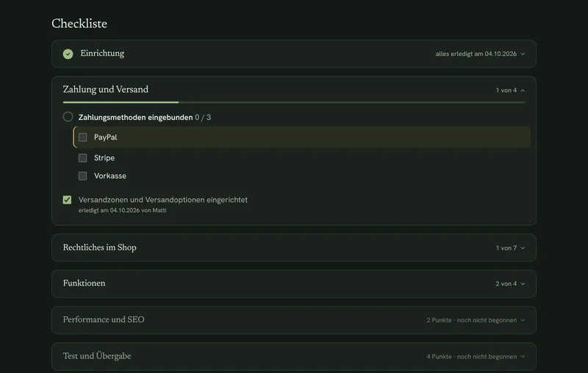
Task: Click the Zahlungsmethoden eingebunden label
Action: [x=135, y=118]
